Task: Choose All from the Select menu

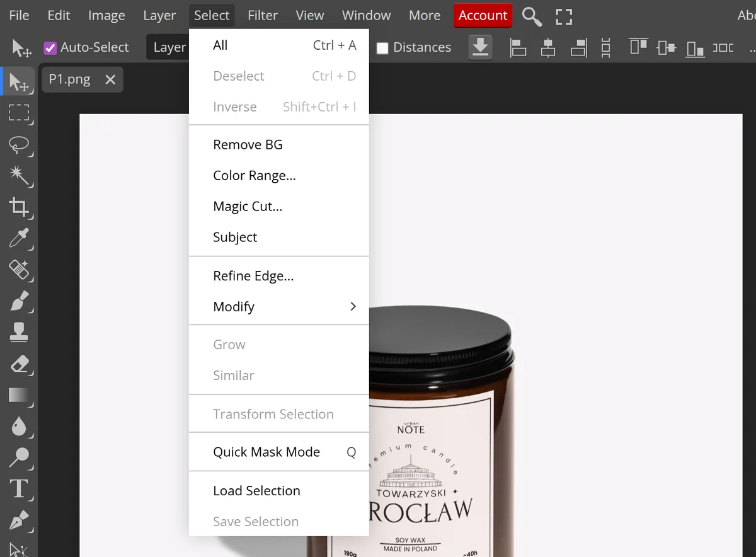Action: pyautogui.click(x=278, y=45)
